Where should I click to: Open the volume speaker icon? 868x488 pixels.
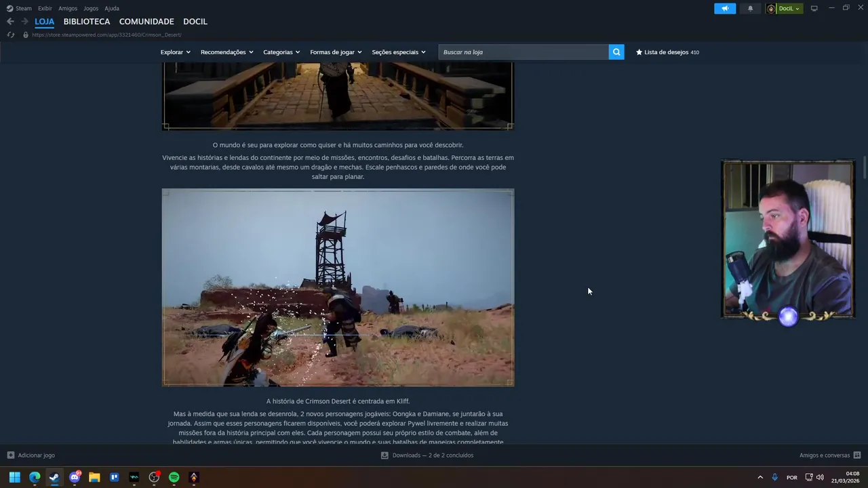point(820,477)
